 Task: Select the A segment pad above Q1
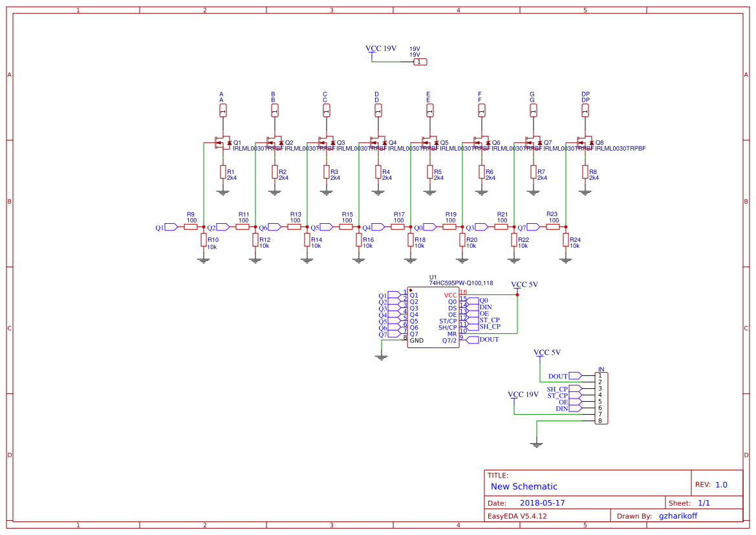pos(223,109)
